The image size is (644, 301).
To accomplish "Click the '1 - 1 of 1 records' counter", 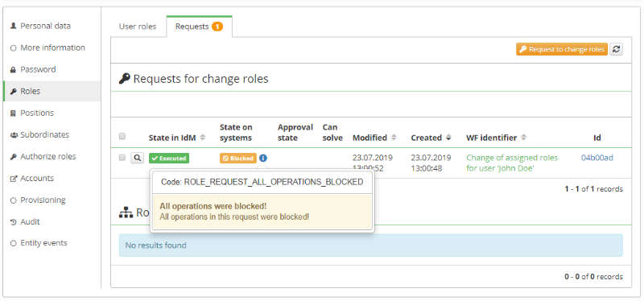I will [593, 189].
